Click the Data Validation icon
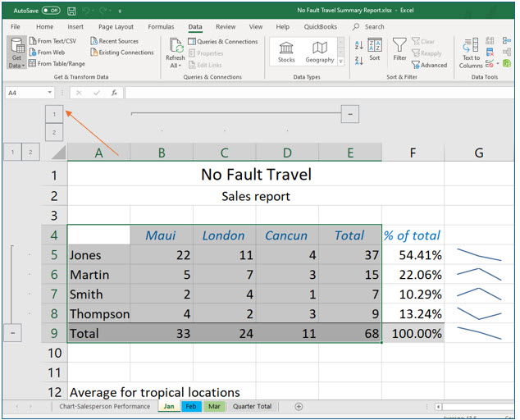Screen dimensions: 520x420 click(x=490, y=63)
